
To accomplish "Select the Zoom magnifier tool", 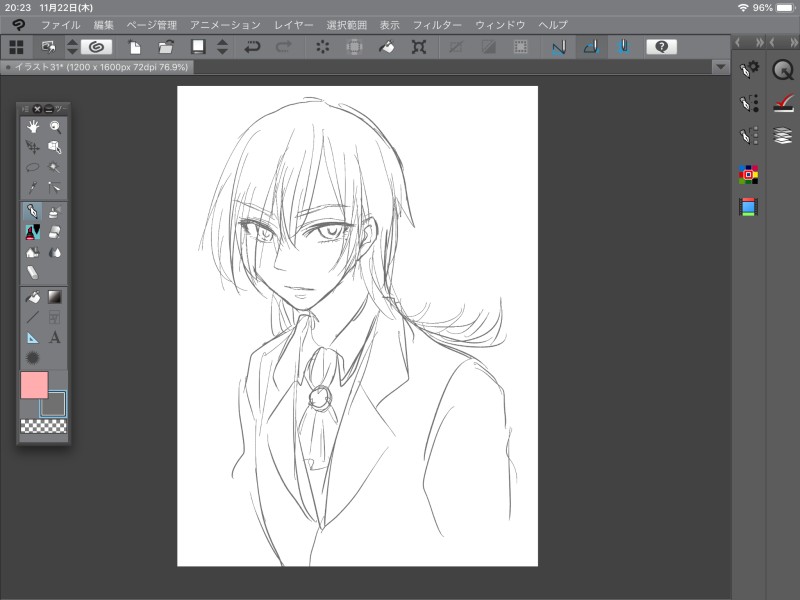I will (55, 126).
